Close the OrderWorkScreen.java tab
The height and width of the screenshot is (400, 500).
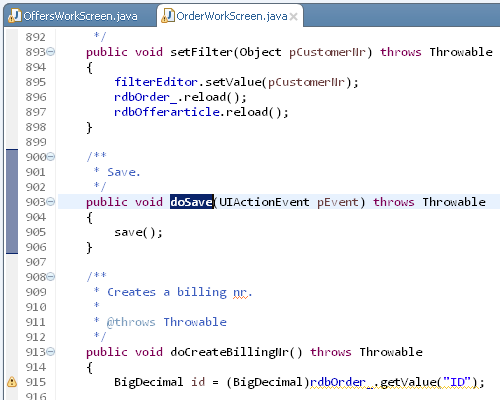[x=294, y=16]
